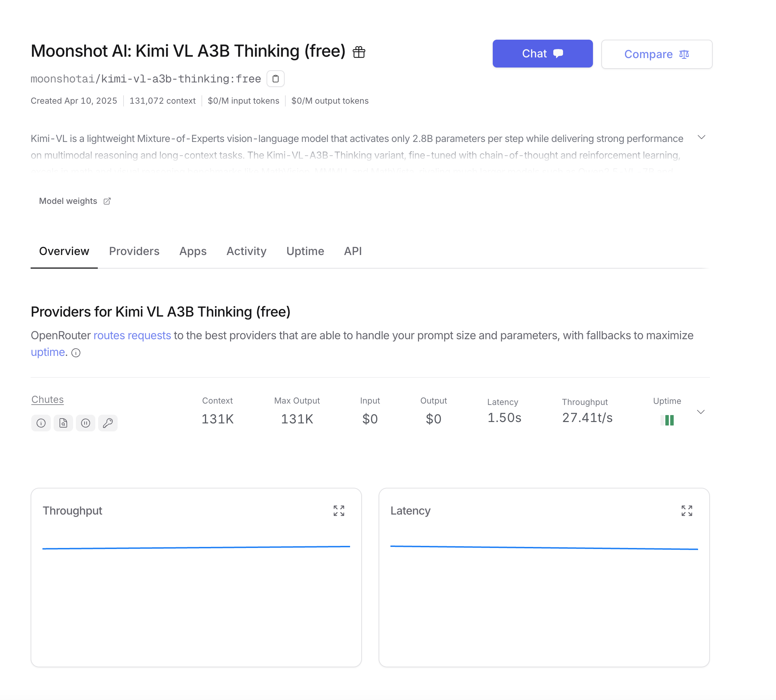This screenshot has height=700, width=776.
Task: Switch to the Overview tab
Action: [x=64, y=251]
